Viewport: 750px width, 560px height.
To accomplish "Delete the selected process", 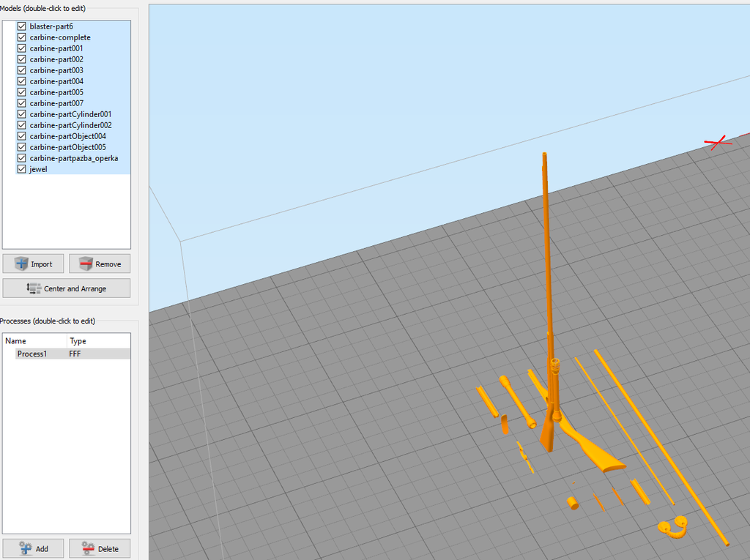I will click(100, 548).
